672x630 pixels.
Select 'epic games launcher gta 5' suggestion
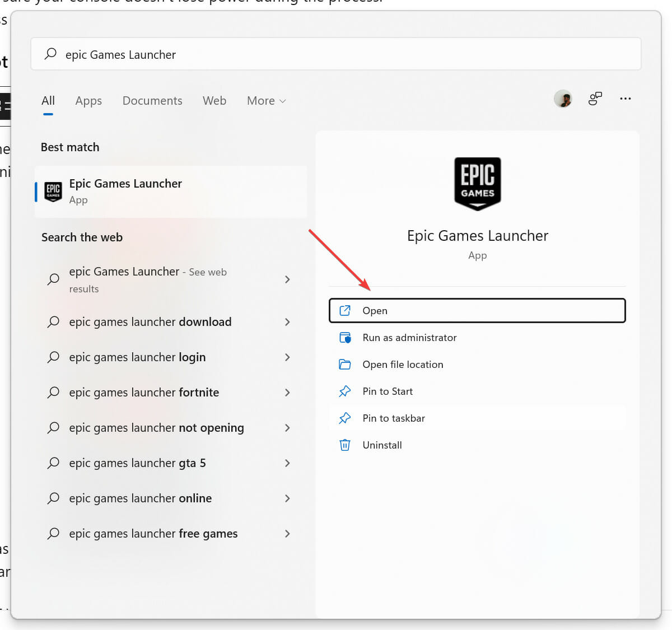click(x=171, y=463)
